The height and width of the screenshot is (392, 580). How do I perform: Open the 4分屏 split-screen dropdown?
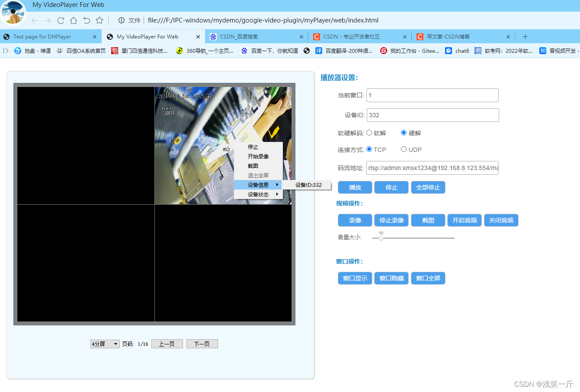click(x=105, y=344)
